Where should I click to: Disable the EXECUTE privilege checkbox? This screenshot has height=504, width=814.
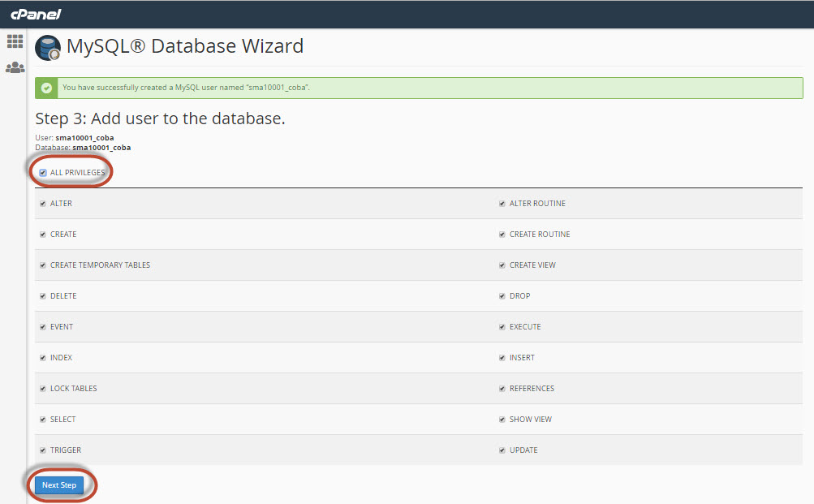tap(502, 327)
